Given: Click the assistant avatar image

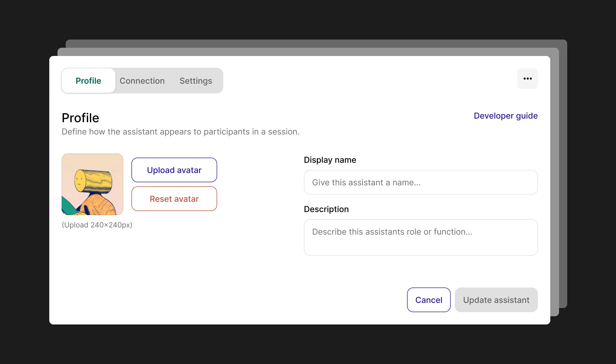Looking at the screenshot, I should (x=92, y=184).
